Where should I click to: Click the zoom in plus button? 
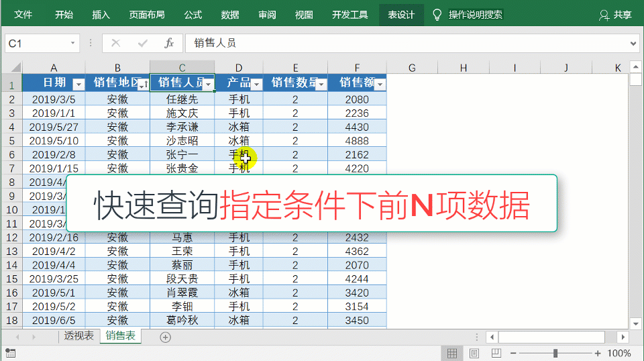pos(597,353)
